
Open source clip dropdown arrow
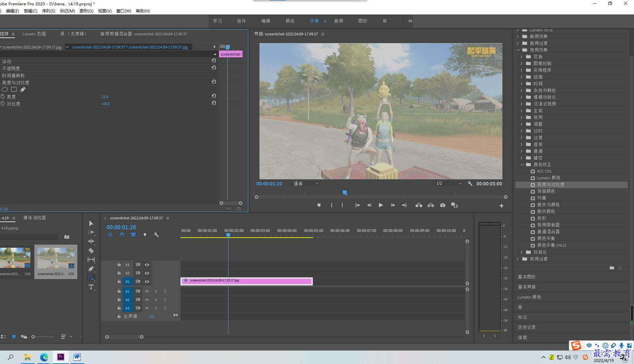(67, 47)
